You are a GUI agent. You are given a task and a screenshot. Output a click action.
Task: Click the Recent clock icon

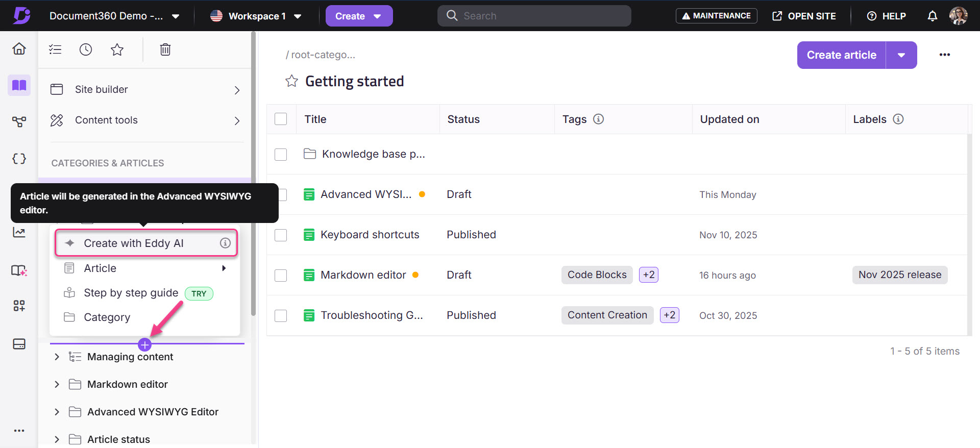pos(86,49)
